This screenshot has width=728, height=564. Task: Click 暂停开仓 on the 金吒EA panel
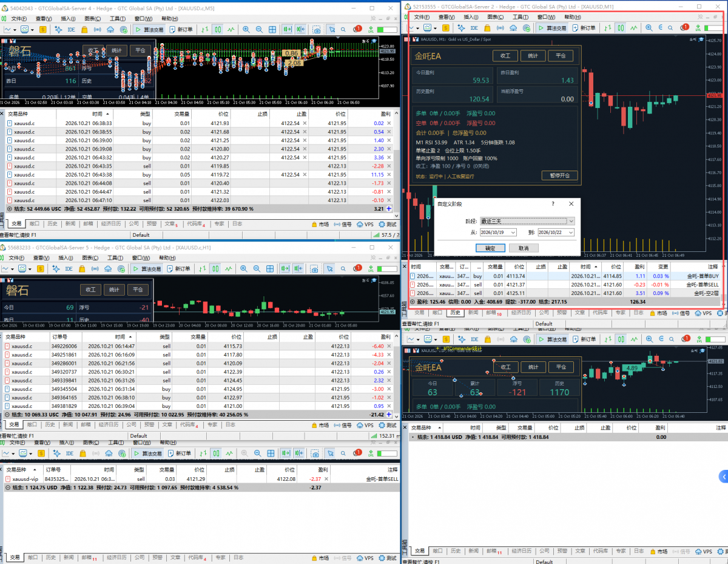[559, 176]
